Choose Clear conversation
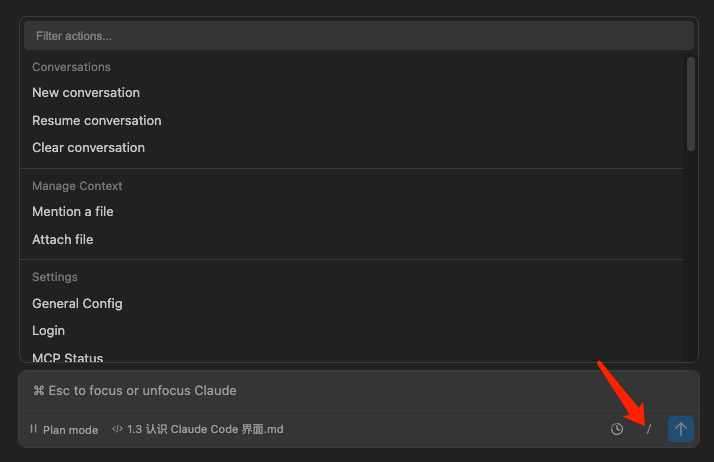Screen dimensions: 714x462 [x=88, y=148]
